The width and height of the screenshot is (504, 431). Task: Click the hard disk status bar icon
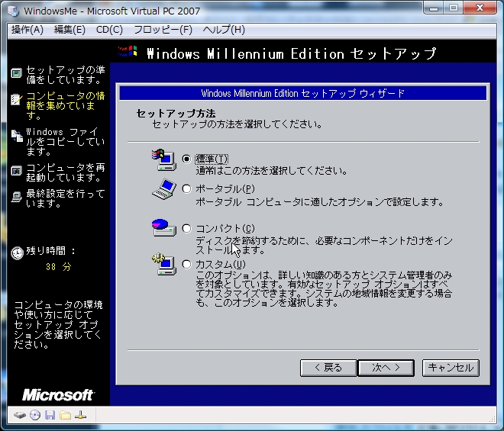[20, 415]
